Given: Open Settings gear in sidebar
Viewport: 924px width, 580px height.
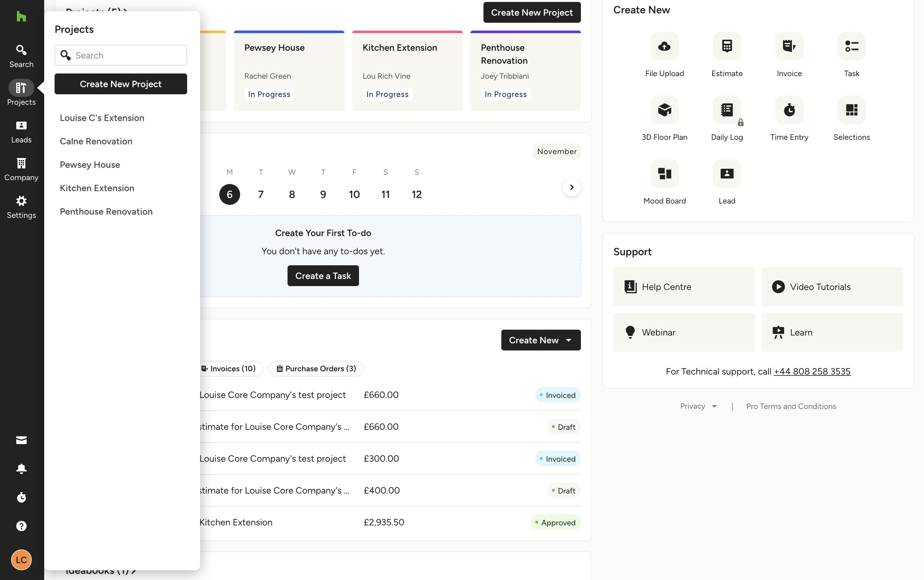Looking at the screenshot, I should [21, 207].
